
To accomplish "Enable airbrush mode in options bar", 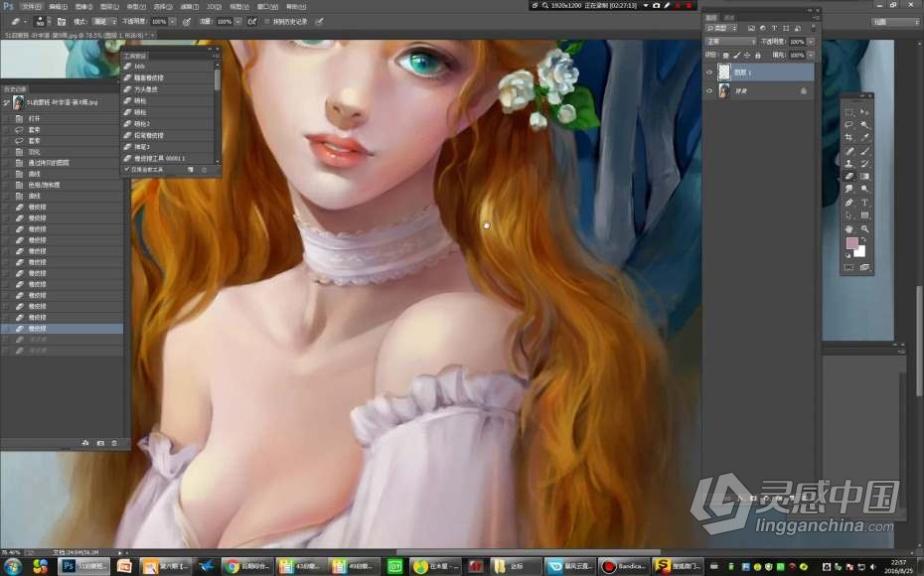I will [251, 21].
